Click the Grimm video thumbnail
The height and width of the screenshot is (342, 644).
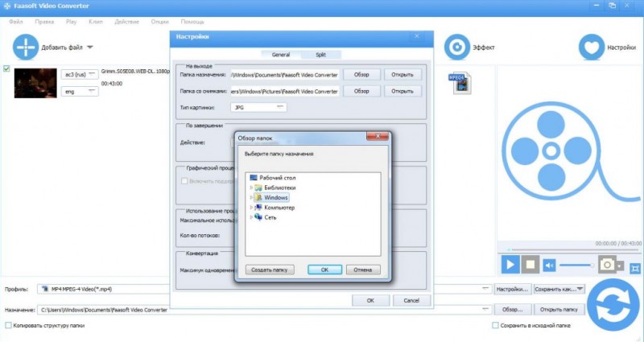coord(35,83)
